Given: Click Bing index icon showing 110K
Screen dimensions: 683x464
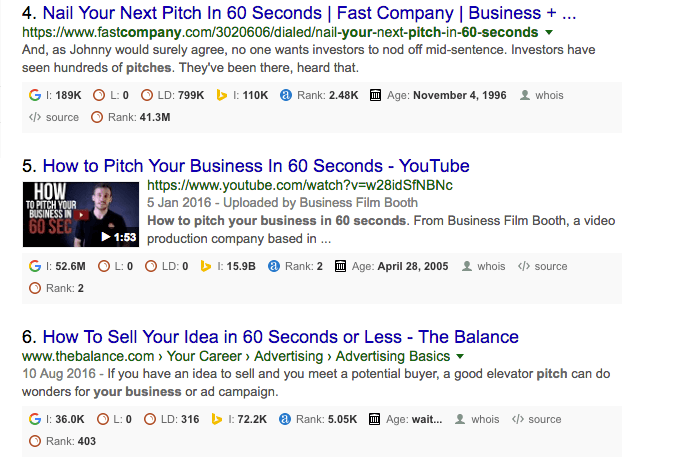Looking at the screenshot, I should [x=222, y=95].
